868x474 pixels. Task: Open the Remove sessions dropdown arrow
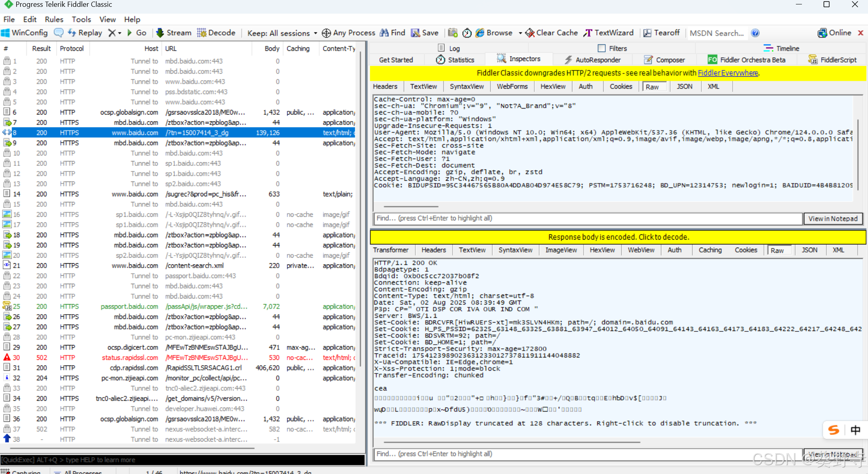click(x=119, y=33)
